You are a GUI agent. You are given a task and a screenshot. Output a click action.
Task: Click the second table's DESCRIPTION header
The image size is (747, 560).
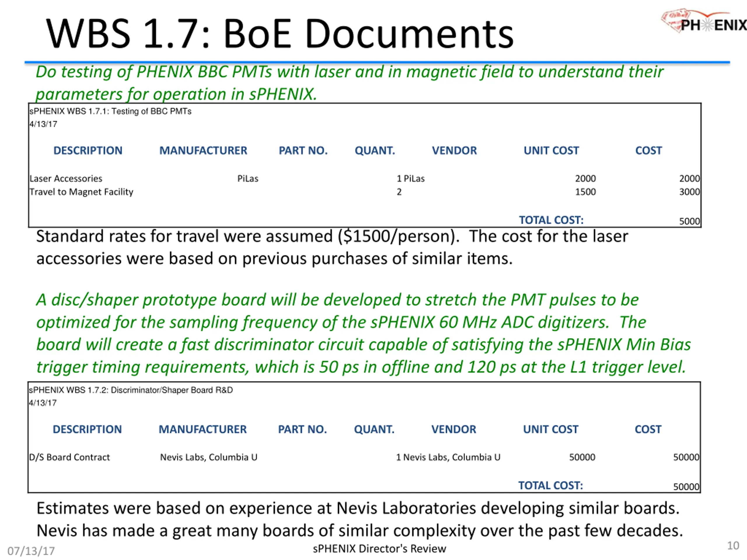[87, 429]
